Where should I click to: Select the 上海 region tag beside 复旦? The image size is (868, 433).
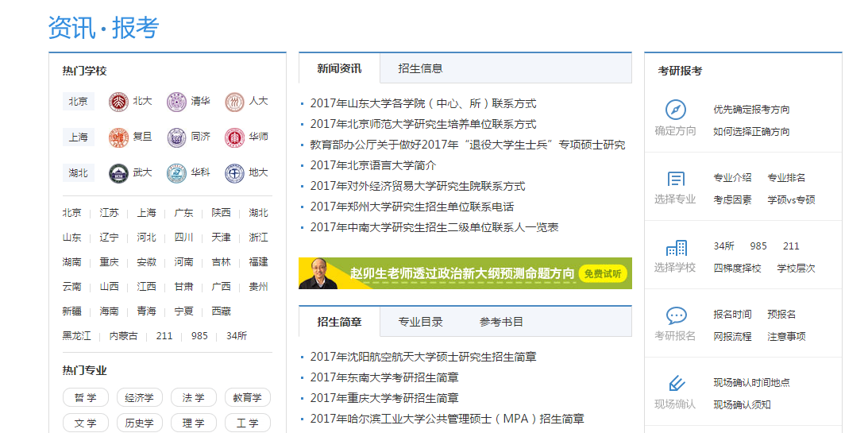pyautogui.click(x=79, y=137)
